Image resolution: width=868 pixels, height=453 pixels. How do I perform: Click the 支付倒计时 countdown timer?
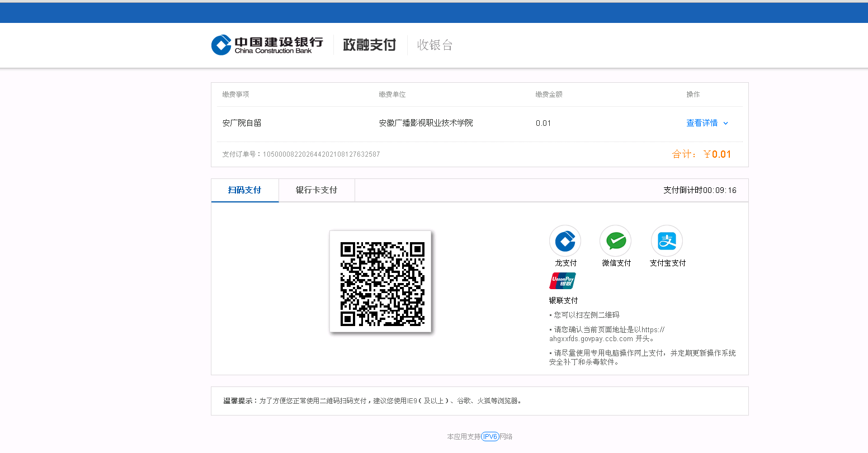coord(700,190)
